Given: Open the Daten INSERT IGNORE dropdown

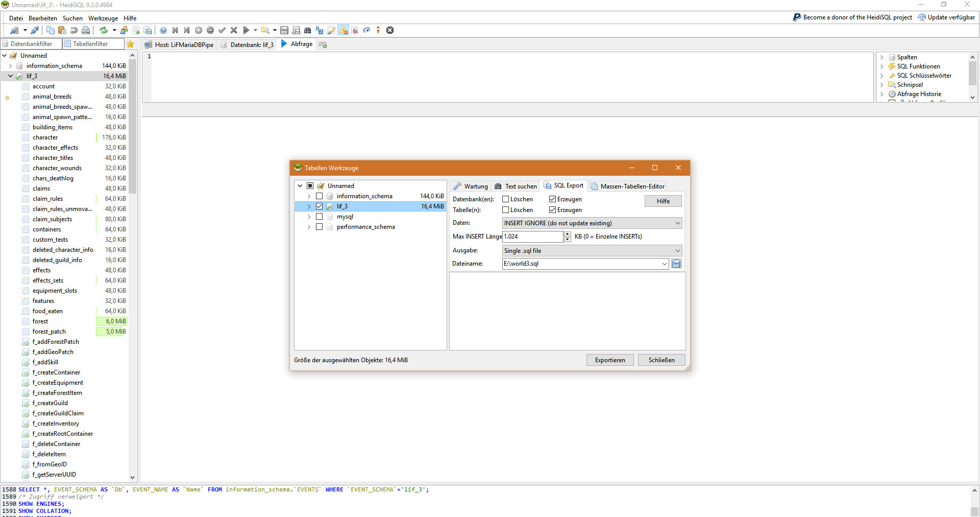Looking at the screenshot, I should [592, 223].
